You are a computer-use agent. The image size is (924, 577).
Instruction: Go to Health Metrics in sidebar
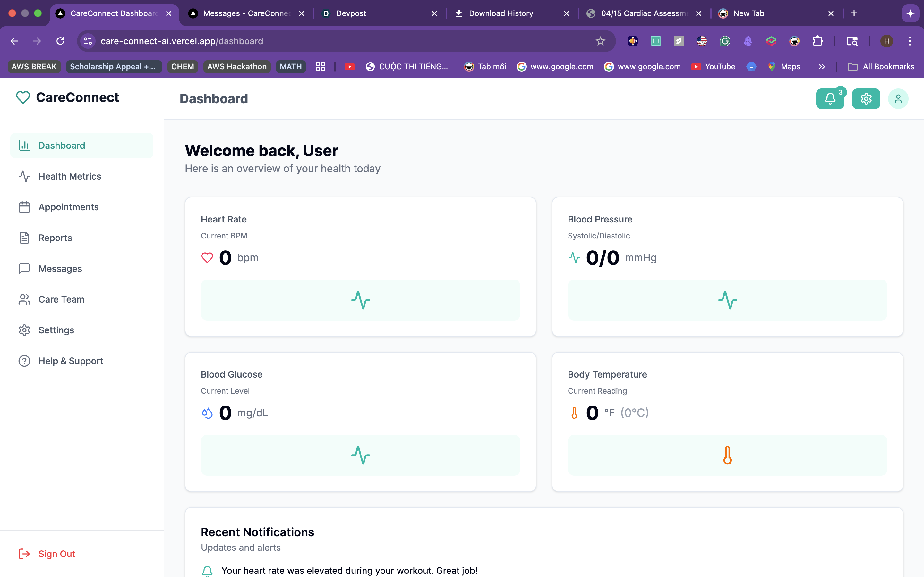coord(70,176)
